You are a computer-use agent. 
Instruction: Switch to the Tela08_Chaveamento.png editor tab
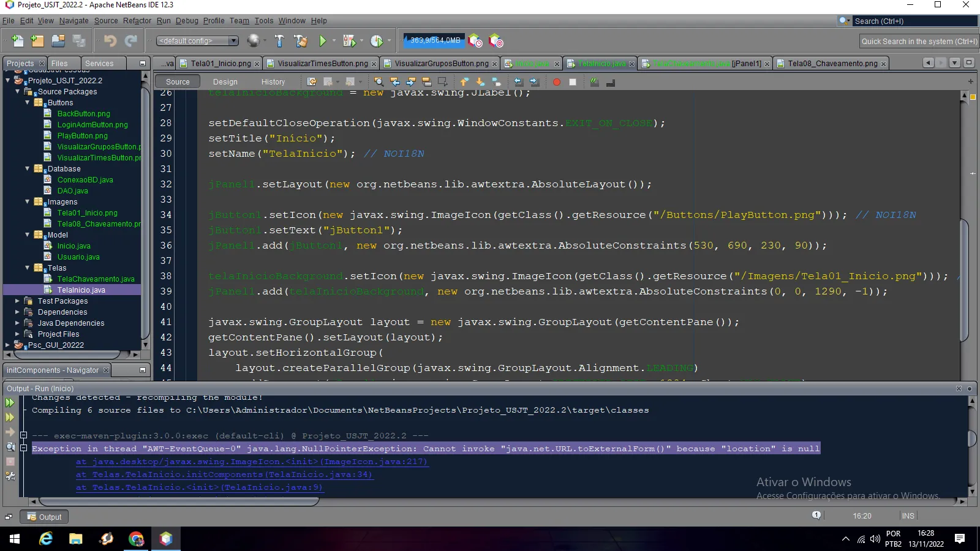832,64
